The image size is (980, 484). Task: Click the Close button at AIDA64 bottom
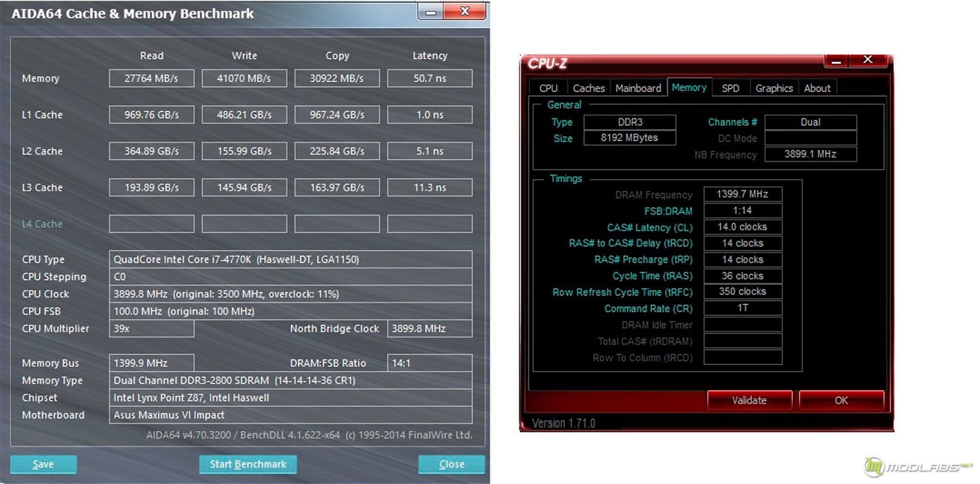(x=451, y=464)
